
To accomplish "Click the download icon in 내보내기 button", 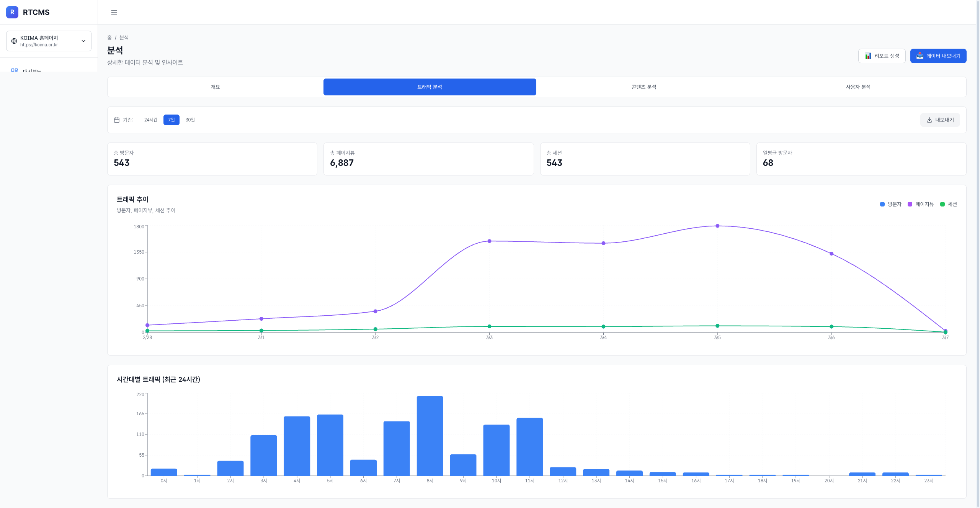I will [929, 120].
